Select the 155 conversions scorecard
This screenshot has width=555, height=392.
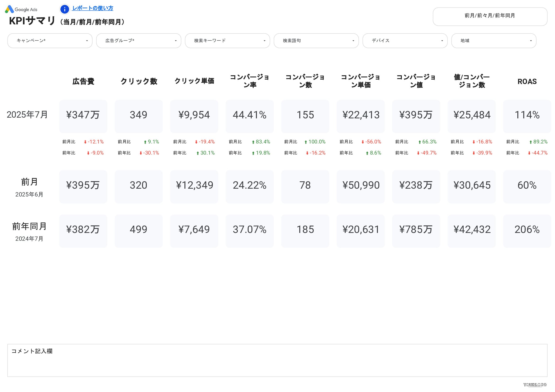(x=305, y=116)
